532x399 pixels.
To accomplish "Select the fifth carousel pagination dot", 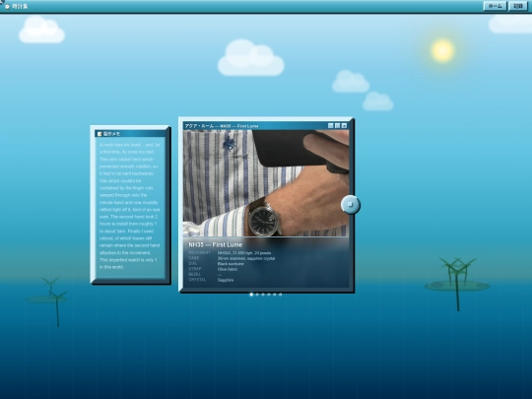I will (x=275, y=295).
